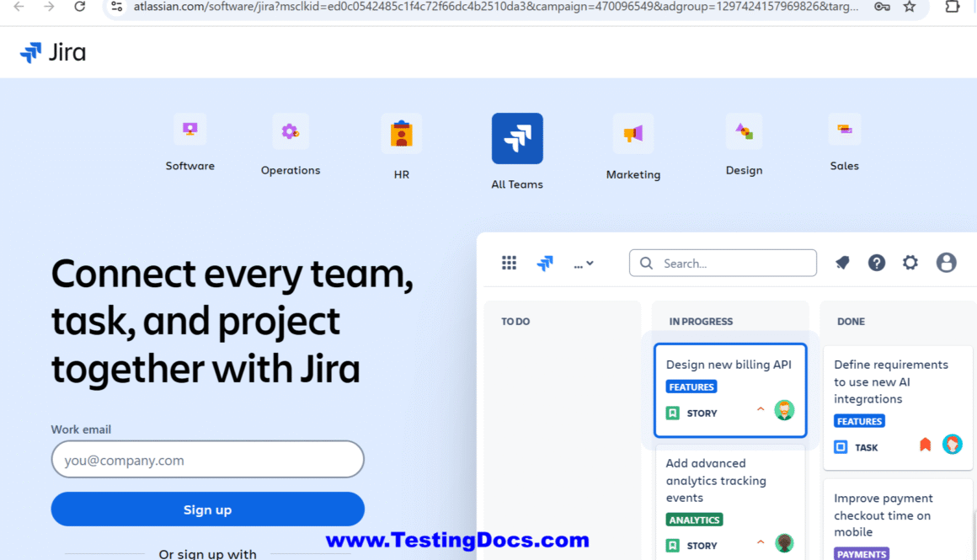The image size is (977, 560).
Task: Click the Work email input field
Action: [x=207, y=460]
